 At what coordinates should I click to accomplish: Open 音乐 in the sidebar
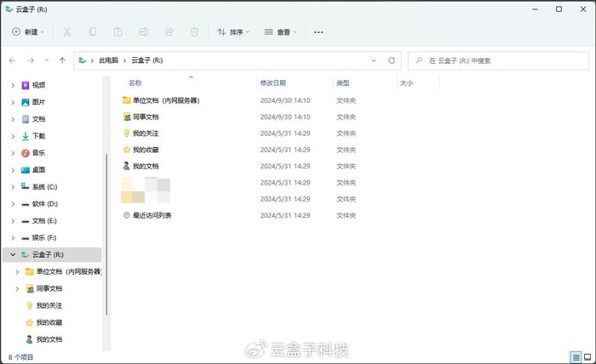tap(38, 153)
